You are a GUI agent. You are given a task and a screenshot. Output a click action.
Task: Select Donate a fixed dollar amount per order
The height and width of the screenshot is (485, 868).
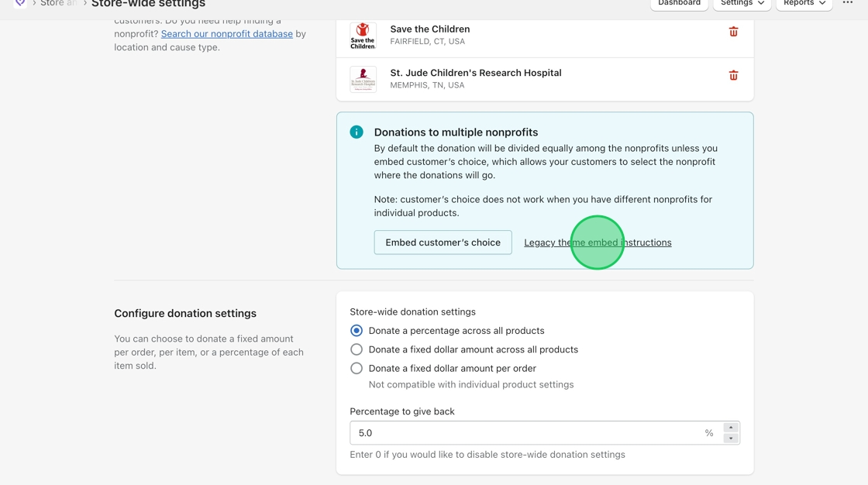(356, 368)
